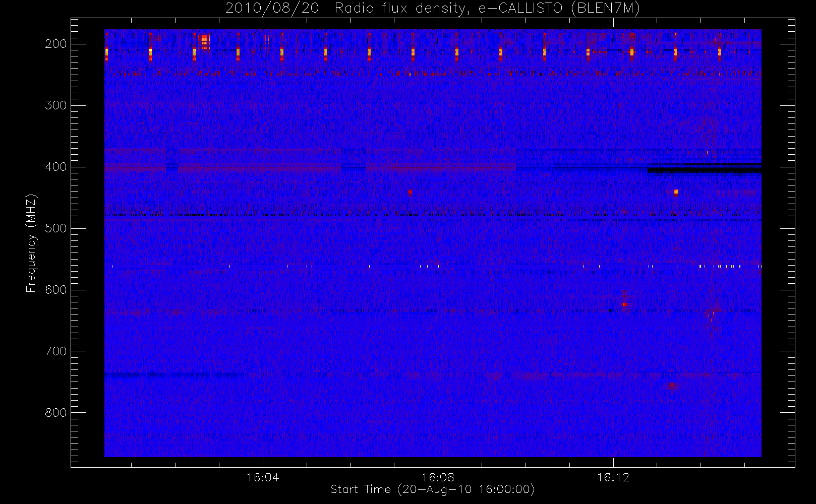Click the 'Frequency (MHz)' axis label
The height and width of the screenshot is (504, 816).
pos(31,243)
